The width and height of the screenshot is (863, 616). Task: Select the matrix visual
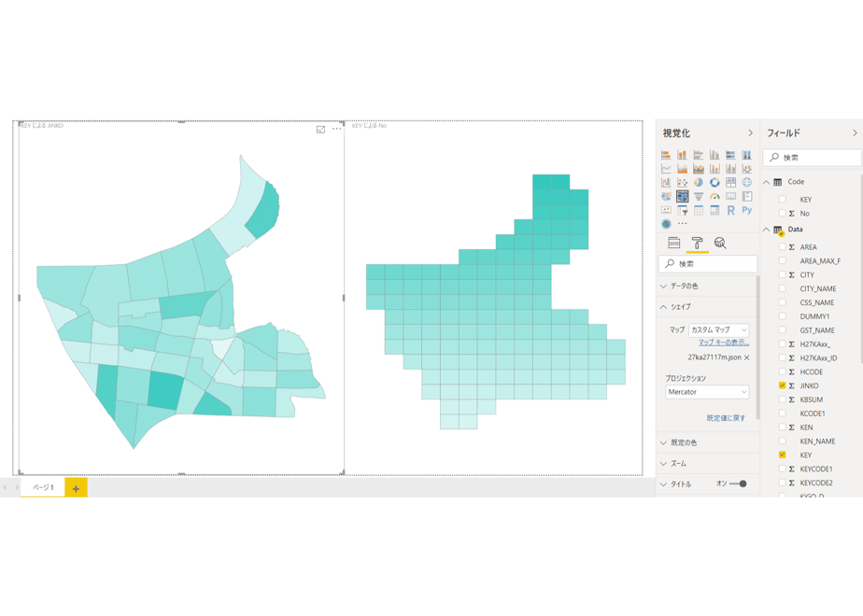(x=714, y=210)
